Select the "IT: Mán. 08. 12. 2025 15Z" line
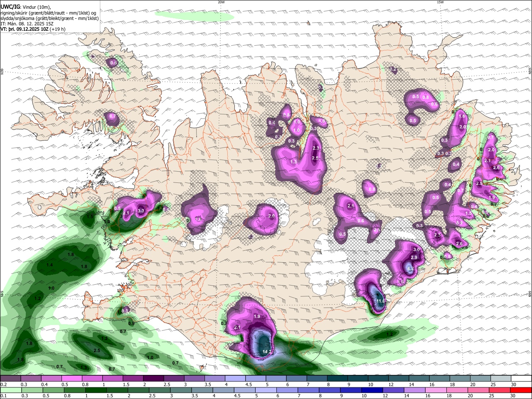Image resolution: width=532 pixels, height=399 pixels. tap(27, 24)
